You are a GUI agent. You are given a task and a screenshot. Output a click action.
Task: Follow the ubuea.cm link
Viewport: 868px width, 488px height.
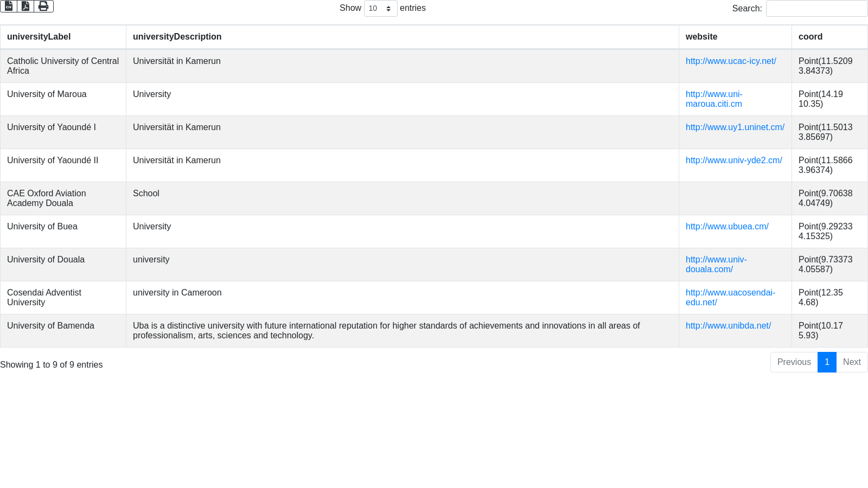tap(726, 227)
